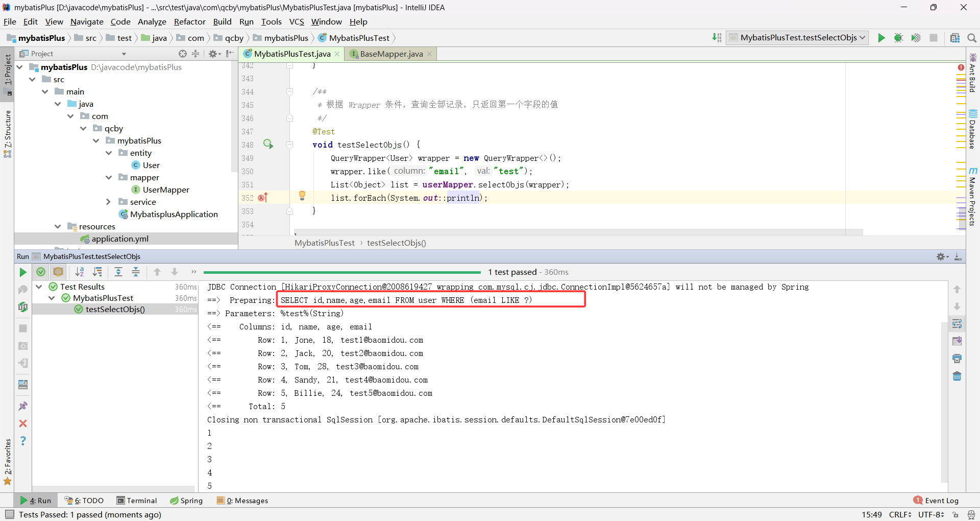Image resolution: width=980 pixels, height=521 pixels.
Task: Switch to the BaseMapper.java tab
Action: [391, 54]
